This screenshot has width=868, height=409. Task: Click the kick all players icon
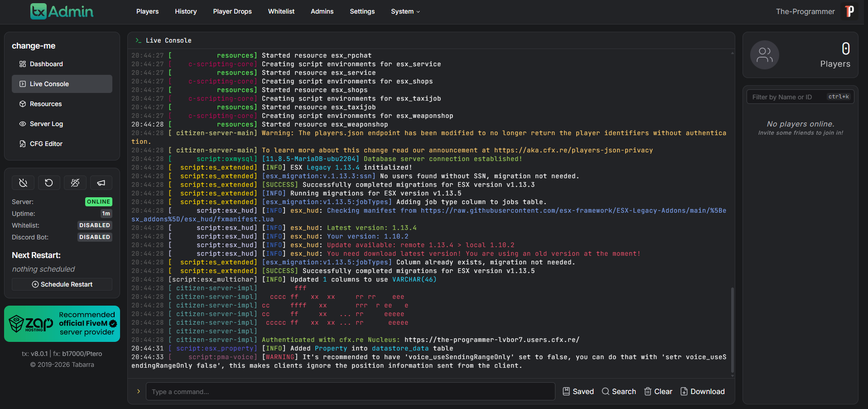tap(75, 183)
